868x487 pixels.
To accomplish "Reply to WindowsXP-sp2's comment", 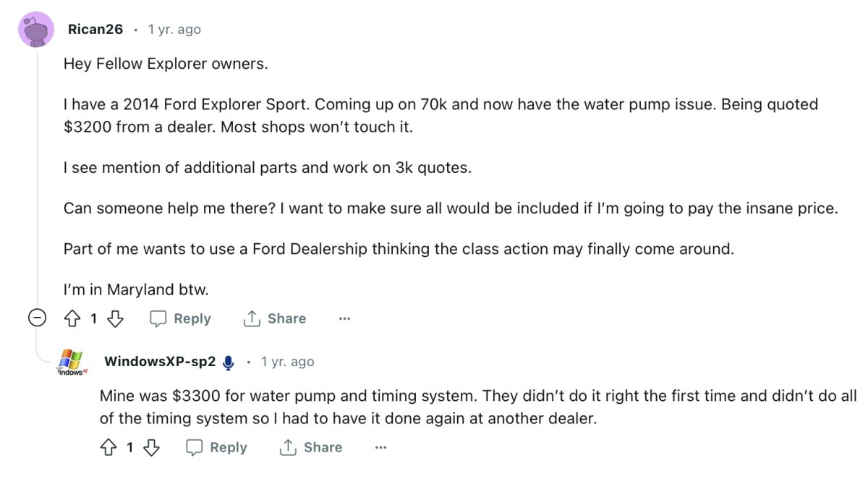I will [x=216, y=448].
